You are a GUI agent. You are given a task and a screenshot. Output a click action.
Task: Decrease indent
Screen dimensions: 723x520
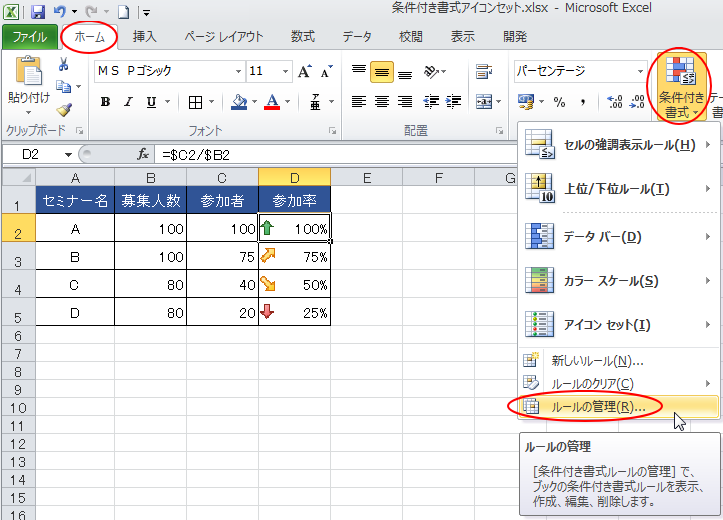[x=431, y=101]
